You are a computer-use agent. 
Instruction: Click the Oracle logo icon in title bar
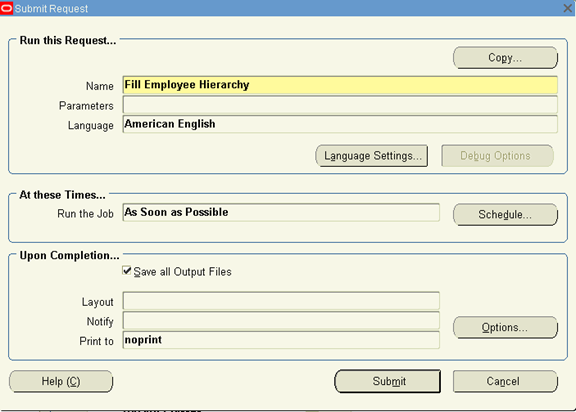pos(6,8)
